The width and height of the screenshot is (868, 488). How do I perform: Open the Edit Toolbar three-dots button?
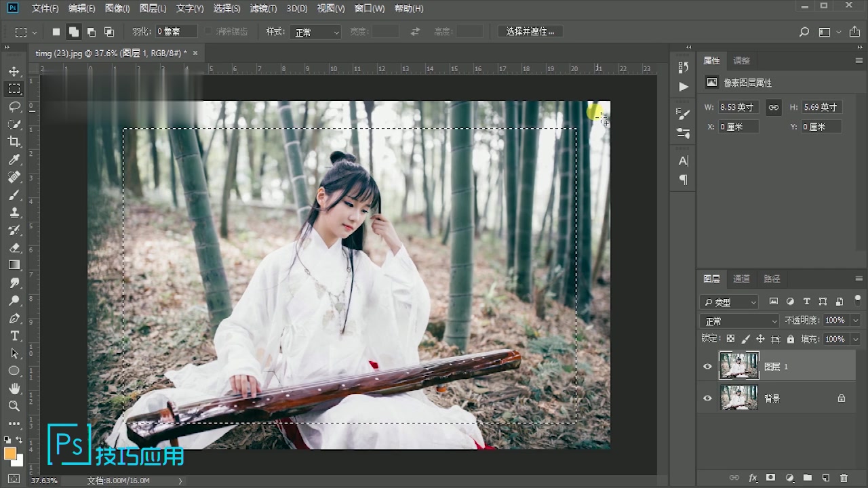14,424
